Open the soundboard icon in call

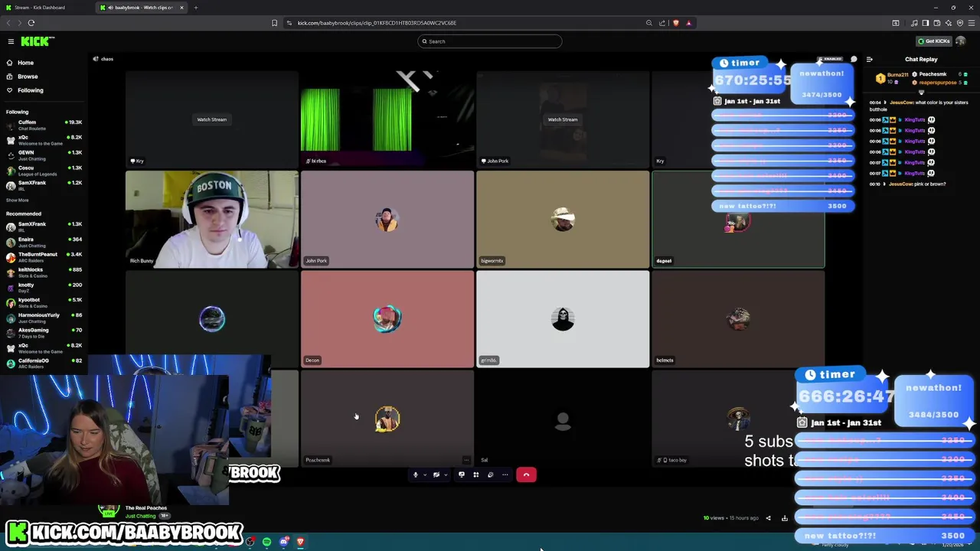pyautogui.click(x=491, y=474)
